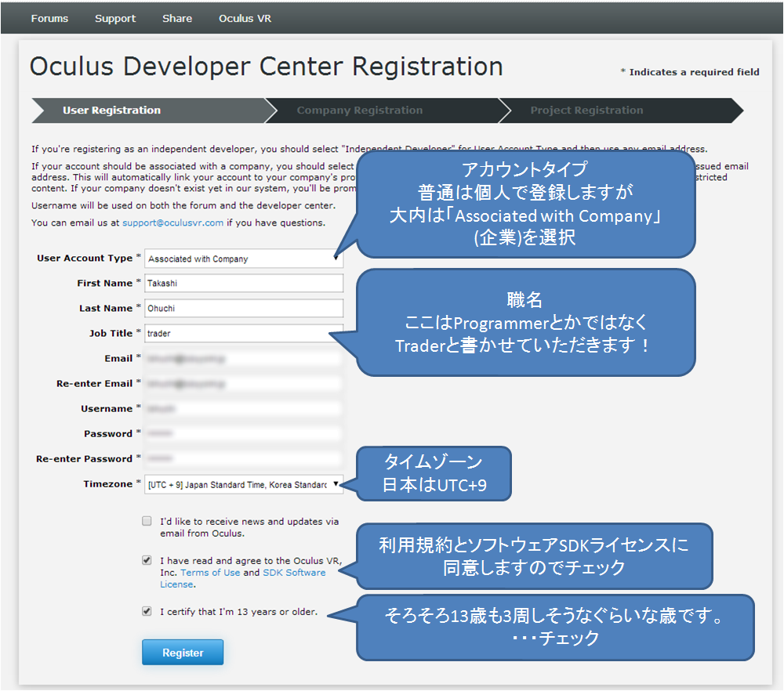Screen dimensions: 784x691
Task: Click into the Last Name field
Action: [244, 308]
